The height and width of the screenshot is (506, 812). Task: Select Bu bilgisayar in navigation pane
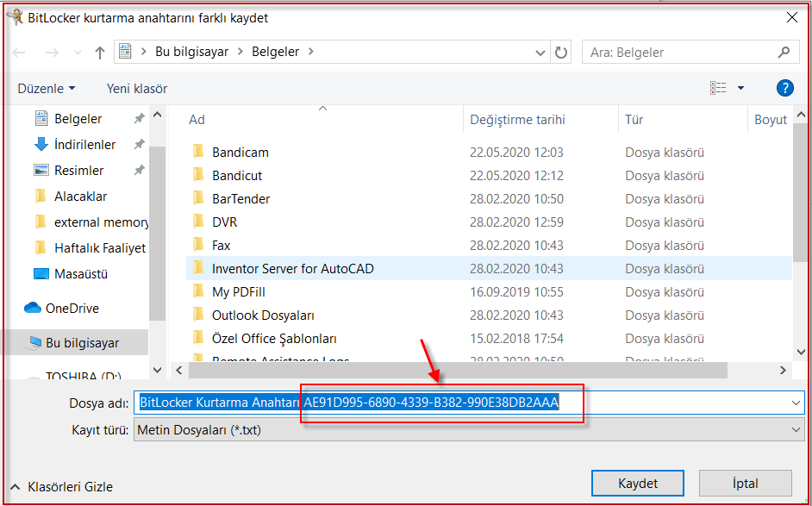click(x=82, y=343)
